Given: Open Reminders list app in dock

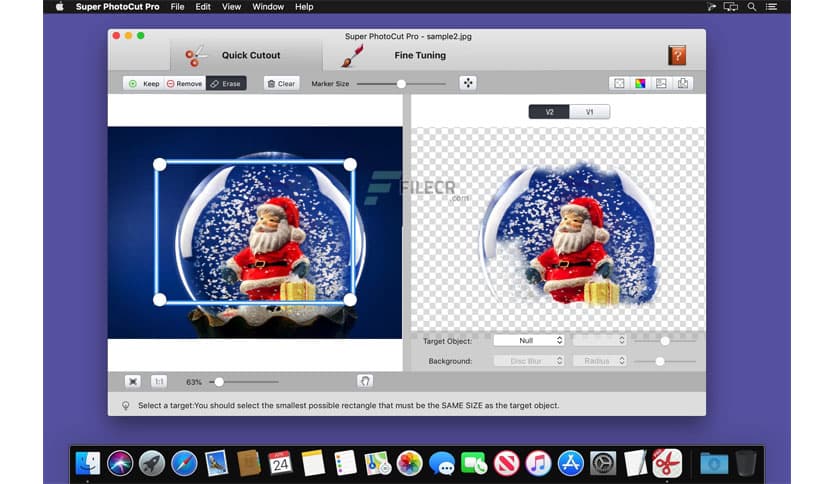Looking at the screenshot, I should 345,463.
